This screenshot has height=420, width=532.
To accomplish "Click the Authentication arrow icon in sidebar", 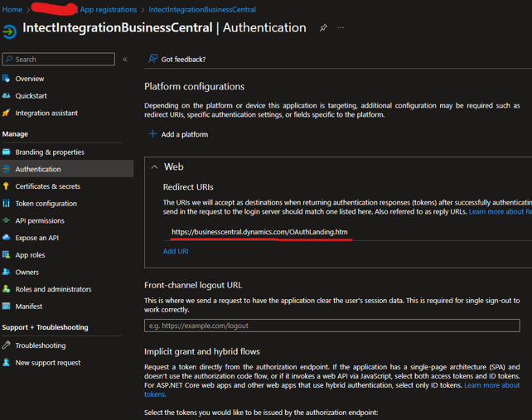I will (x=6, y=169).
